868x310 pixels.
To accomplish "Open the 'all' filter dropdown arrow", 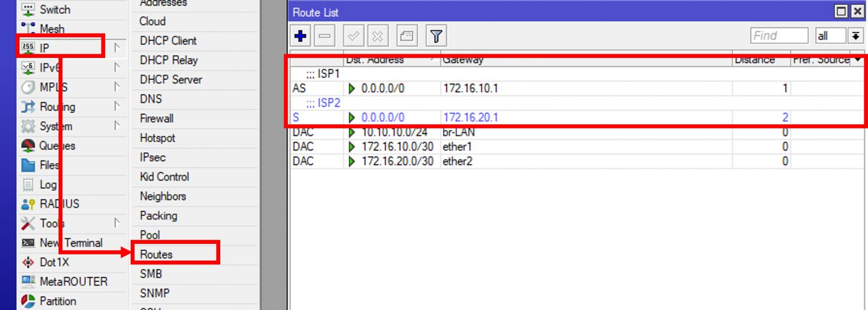I will (856, 36).
